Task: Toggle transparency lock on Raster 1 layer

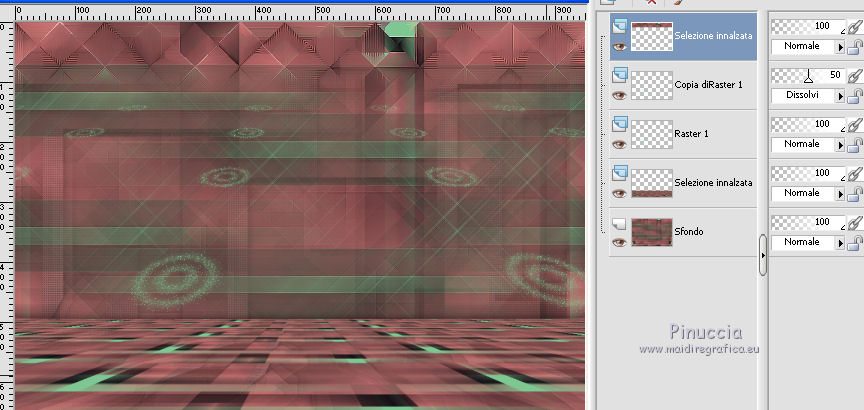Action: [855, 145]
